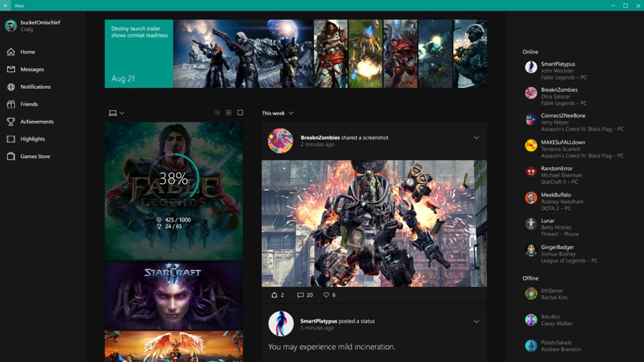
Task: Click the 'Offline' section heading
Action: tap(530, 278)
